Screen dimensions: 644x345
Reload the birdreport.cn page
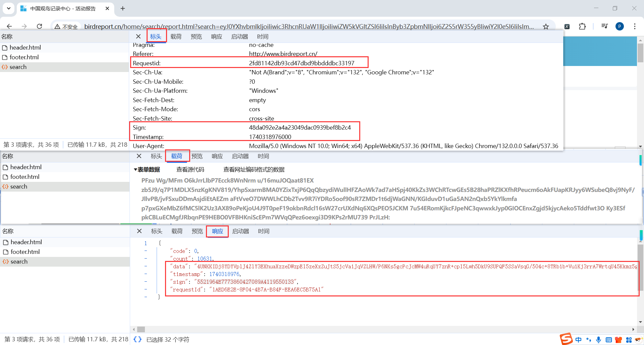tap(39, 26)
